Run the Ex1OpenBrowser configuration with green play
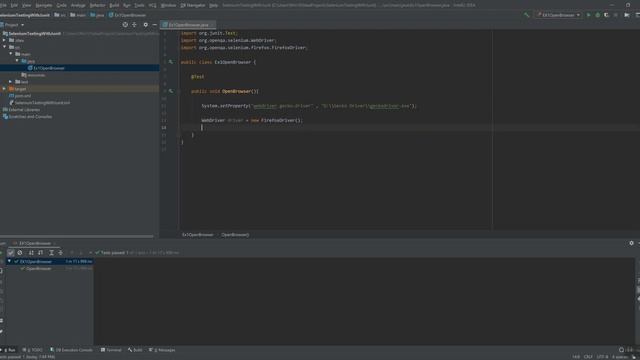640x360 pixels. [x=589, y=15]
